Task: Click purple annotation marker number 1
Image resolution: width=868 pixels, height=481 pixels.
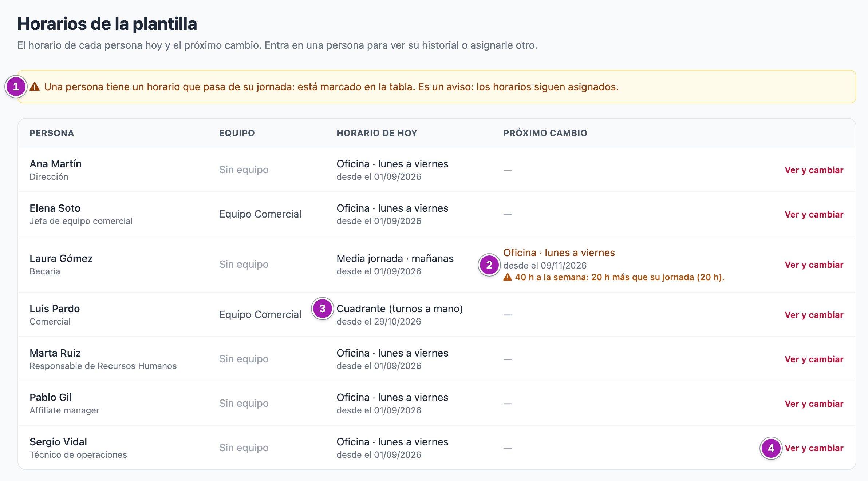Action: [16, 87]
